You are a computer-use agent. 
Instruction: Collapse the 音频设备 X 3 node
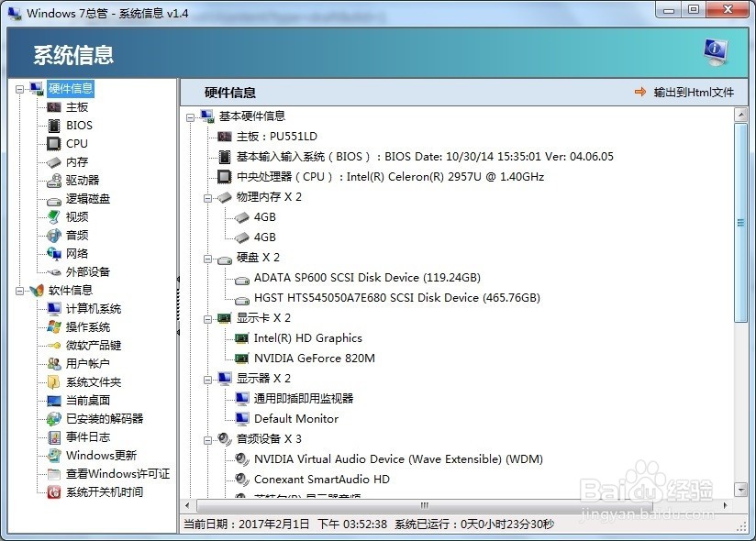pos(207,440)
